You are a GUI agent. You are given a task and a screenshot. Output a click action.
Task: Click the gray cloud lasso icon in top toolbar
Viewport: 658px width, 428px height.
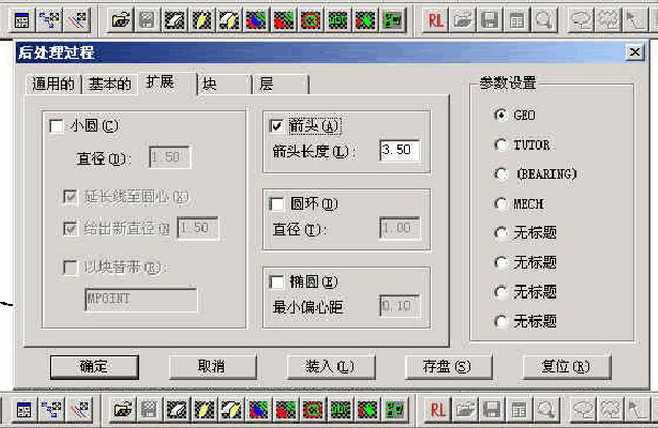coord(582,20)
